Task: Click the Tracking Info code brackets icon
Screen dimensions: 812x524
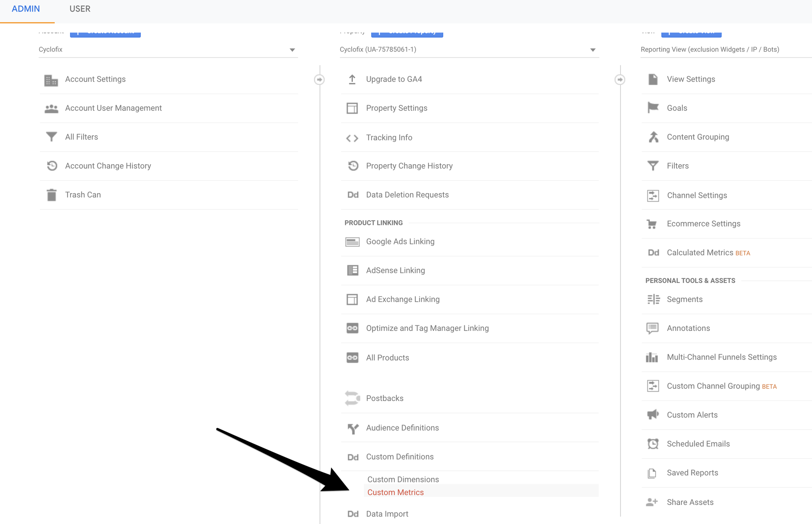Action: tap(352, 138)
